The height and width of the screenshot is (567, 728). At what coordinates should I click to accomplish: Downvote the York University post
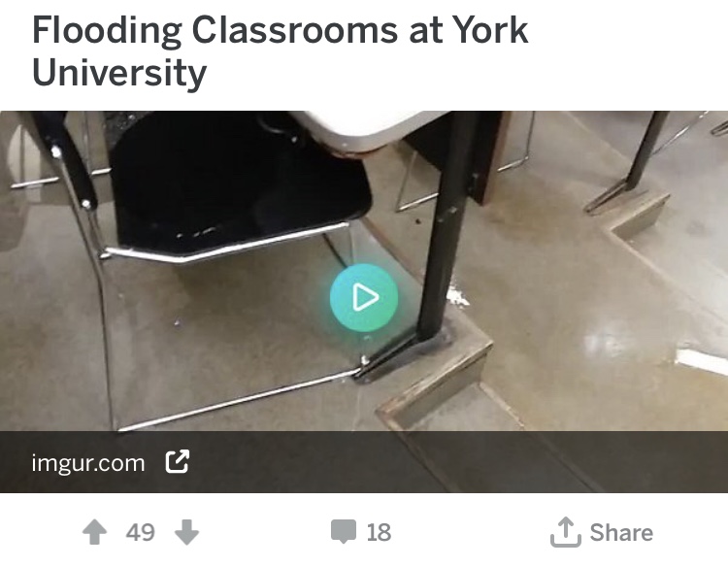click(186, 532)
